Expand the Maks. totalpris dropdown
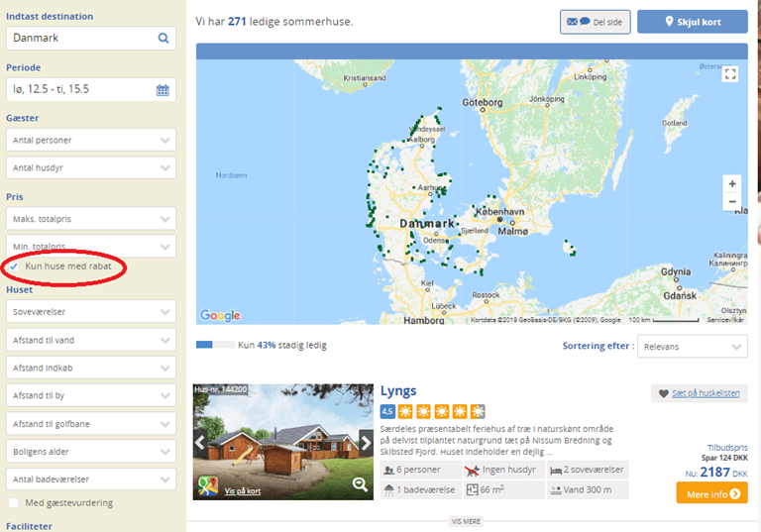Image resolution: width=761 pixels, height=532 pixels. pyautogui.click(x=91, y=218)
